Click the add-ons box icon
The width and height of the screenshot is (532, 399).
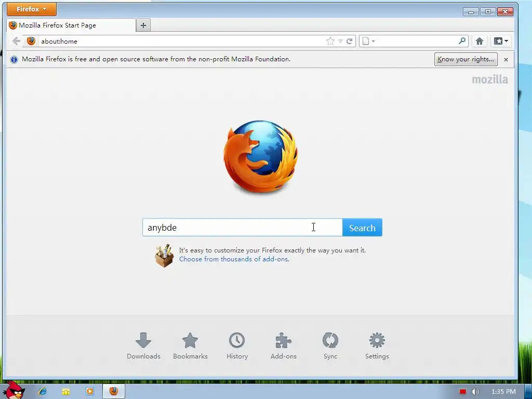coord(164,255)
